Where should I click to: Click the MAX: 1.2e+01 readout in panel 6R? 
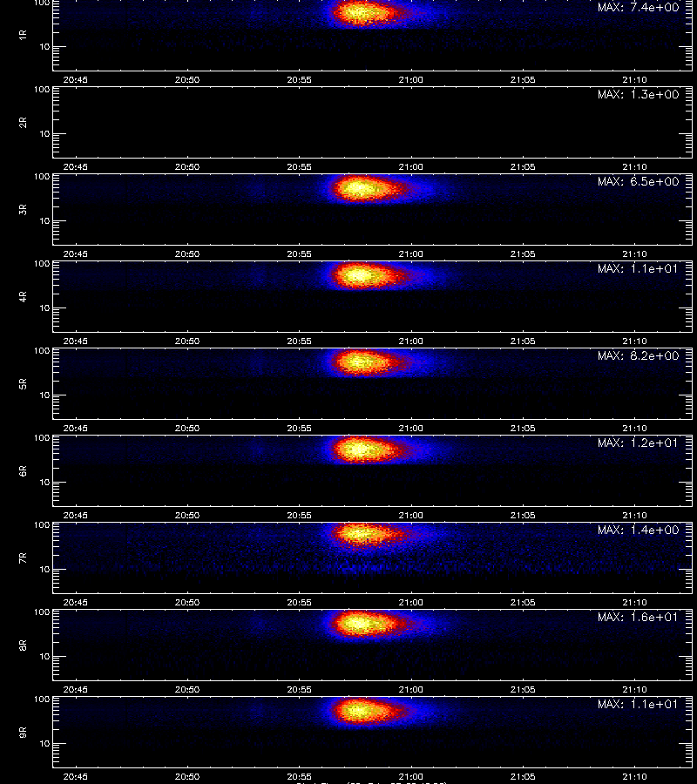point(638,443)
